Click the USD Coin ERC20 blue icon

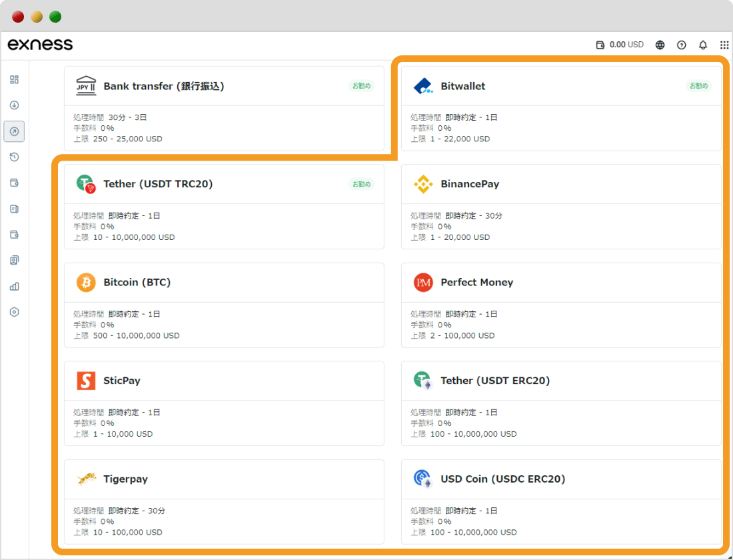click(x=423, y=479)
